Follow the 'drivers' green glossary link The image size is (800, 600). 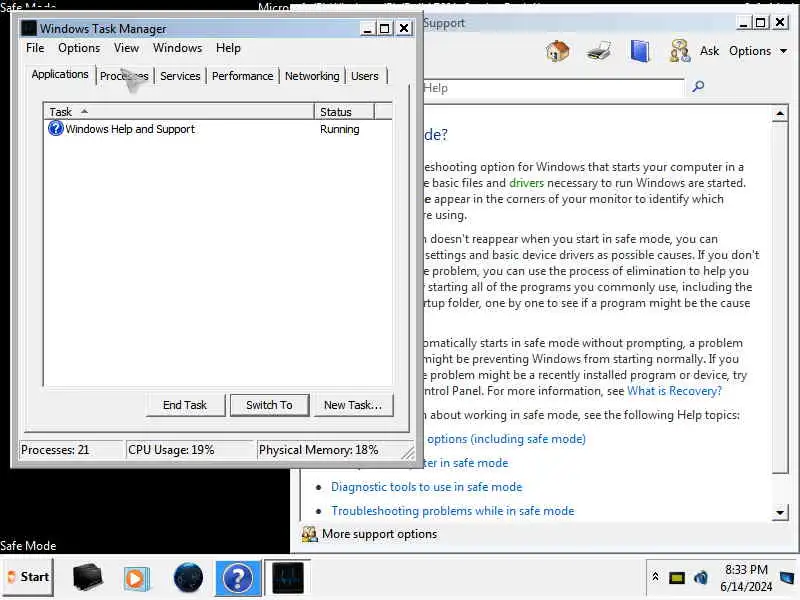pyautogui.click(x=527, y=183)
